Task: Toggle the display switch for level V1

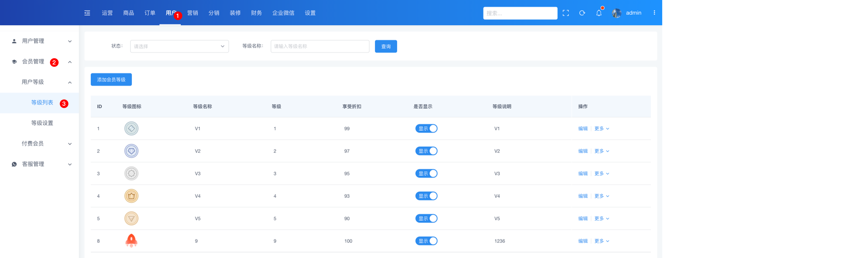Action: (426, 128)
